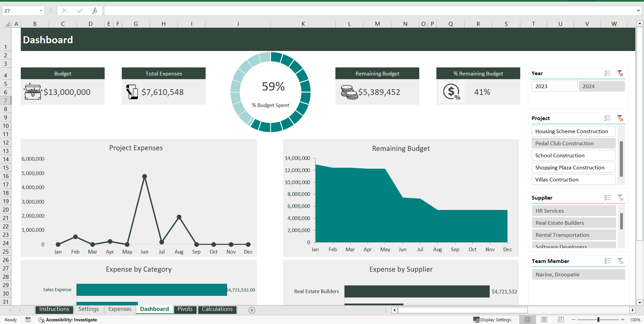Click the Insert Function fx icon

click(x=95, y=11)
